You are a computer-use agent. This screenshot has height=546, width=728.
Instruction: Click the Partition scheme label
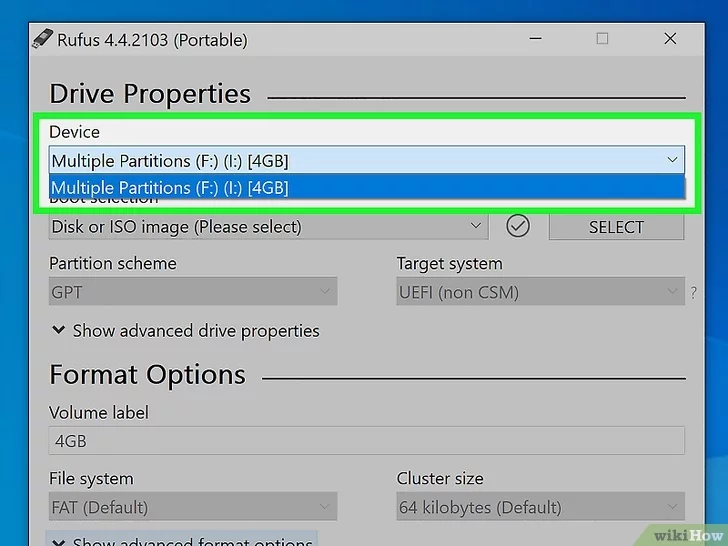[113, 263]
